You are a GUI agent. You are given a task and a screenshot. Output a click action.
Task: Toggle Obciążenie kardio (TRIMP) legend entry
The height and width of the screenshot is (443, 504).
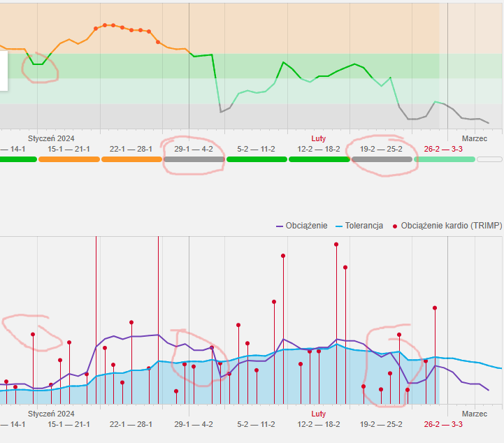point(447,226)
